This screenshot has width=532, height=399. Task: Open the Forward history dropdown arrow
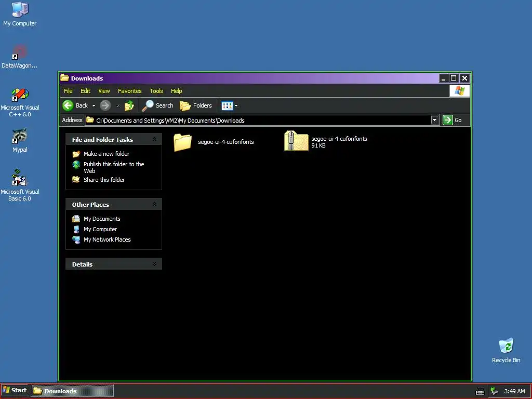coord(118,106)
